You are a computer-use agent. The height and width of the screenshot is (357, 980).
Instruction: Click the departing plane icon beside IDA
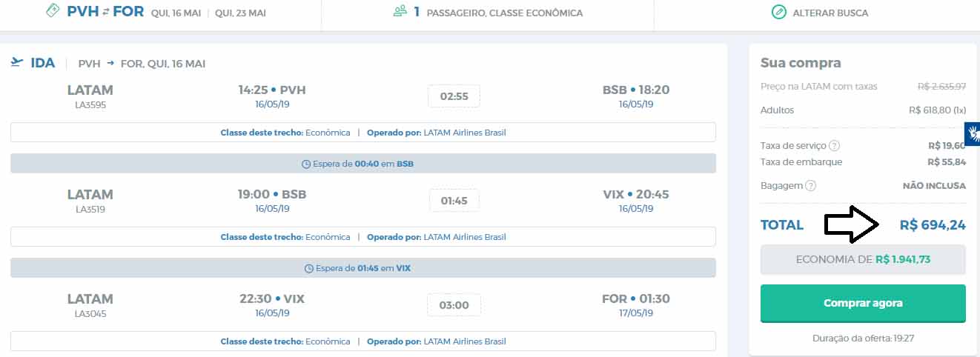17,63
